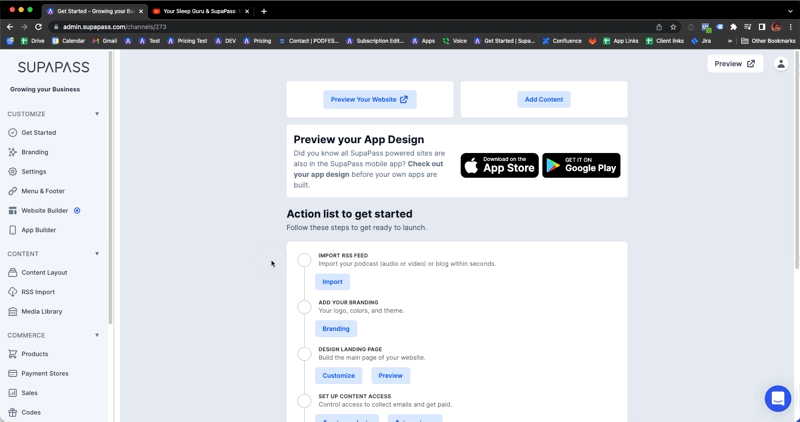Click the Content Layout icon

coord(13,272)
